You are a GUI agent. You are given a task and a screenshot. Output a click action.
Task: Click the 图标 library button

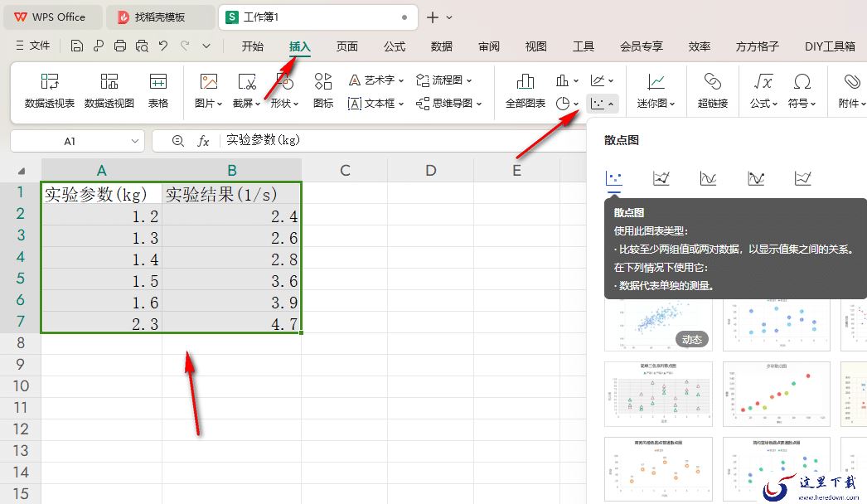323,90
